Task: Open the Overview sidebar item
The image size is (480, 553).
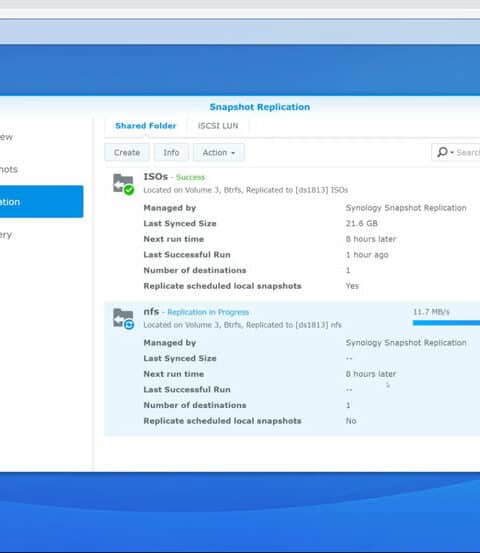Action: [6, 137]
